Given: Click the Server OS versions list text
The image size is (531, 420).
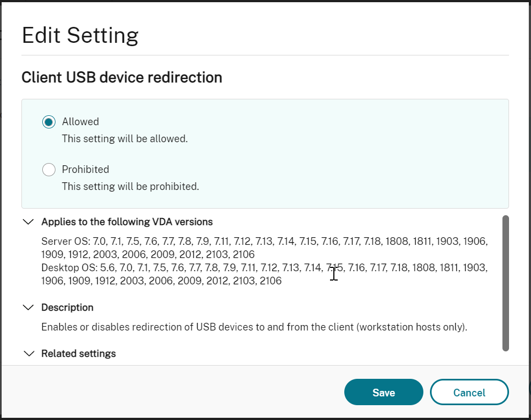Looking at the screenshot, I should coord(264,248).
